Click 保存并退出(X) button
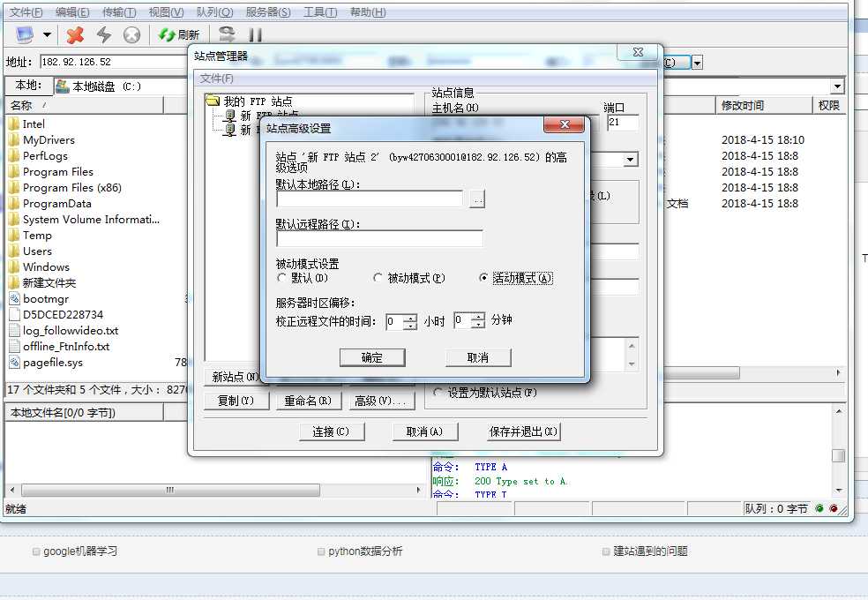The image size is (868, 600). (524, 431)
